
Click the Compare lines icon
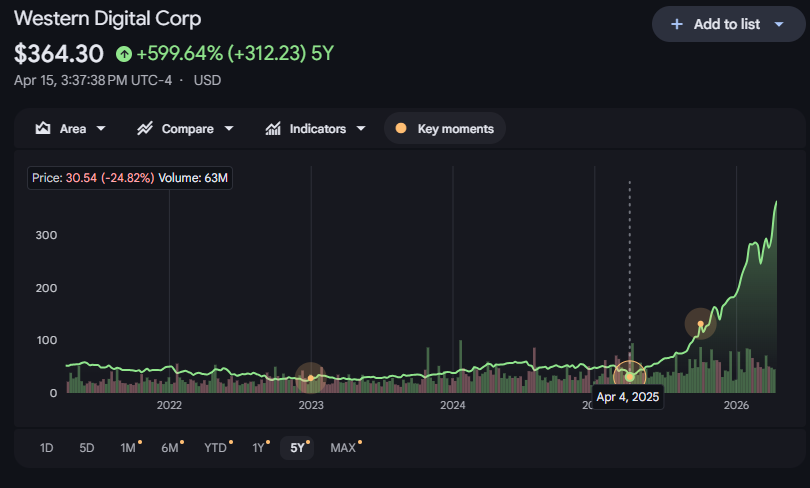(145, 128)
